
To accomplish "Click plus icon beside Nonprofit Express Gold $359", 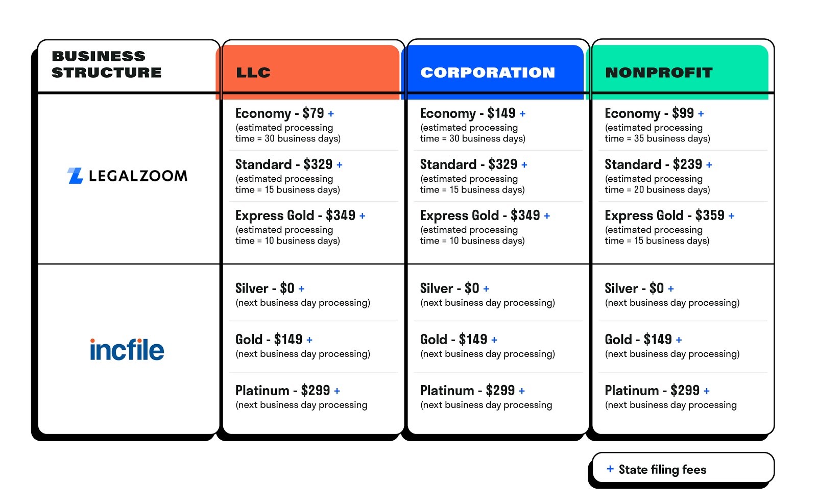I will (x=731, y=216).
